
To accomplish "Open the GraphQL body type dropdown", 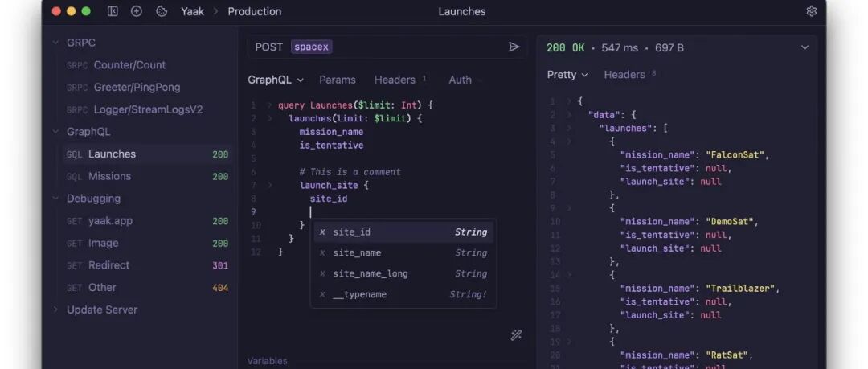I will [x=276, y=80].
